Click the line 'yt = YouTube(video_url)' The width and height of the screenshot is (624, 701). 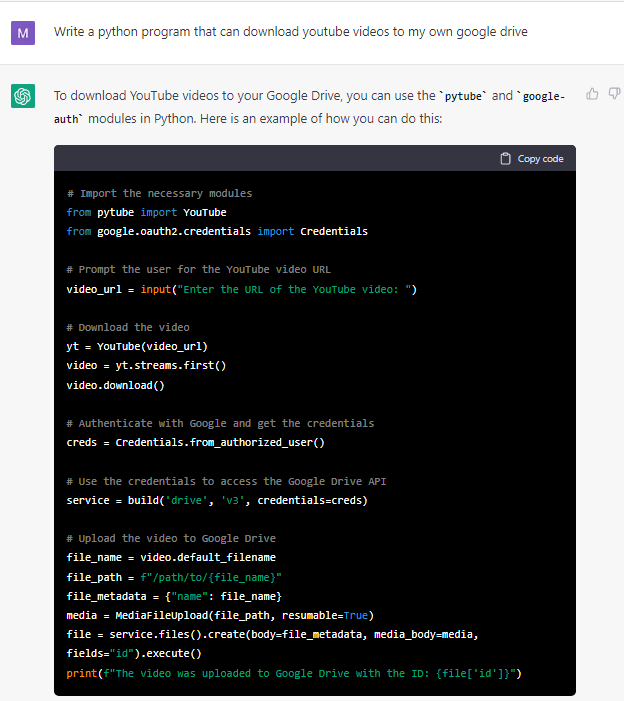[x=137, y=346]
